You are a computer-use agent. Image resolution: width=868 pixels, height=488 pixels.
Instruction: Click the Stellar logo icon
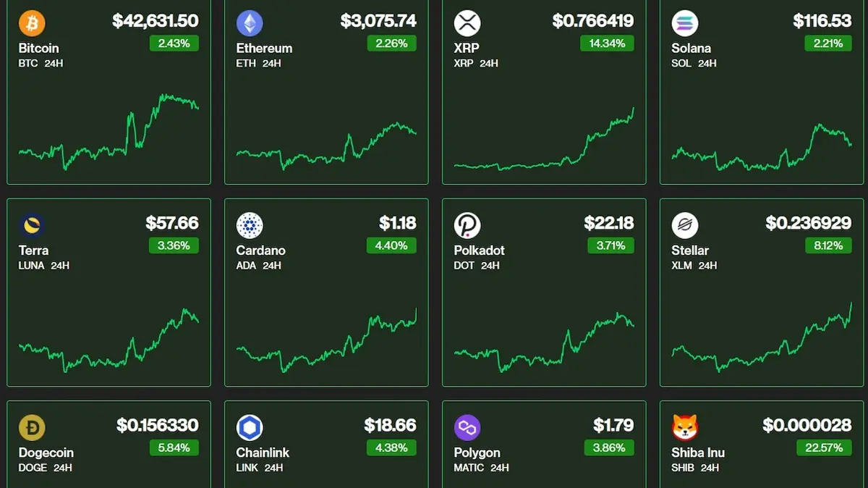coord(685,226)
